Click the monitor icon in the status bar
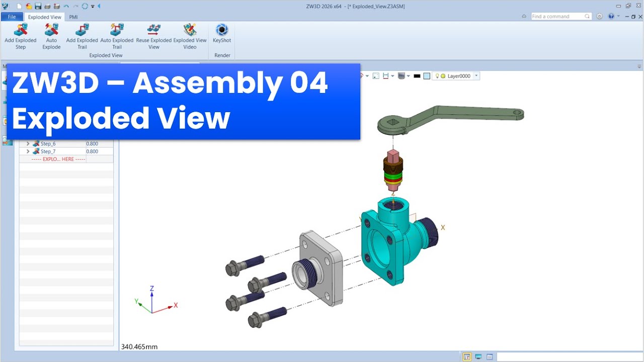Viewport: 644px width, 362px height. [x=478, y=357]
